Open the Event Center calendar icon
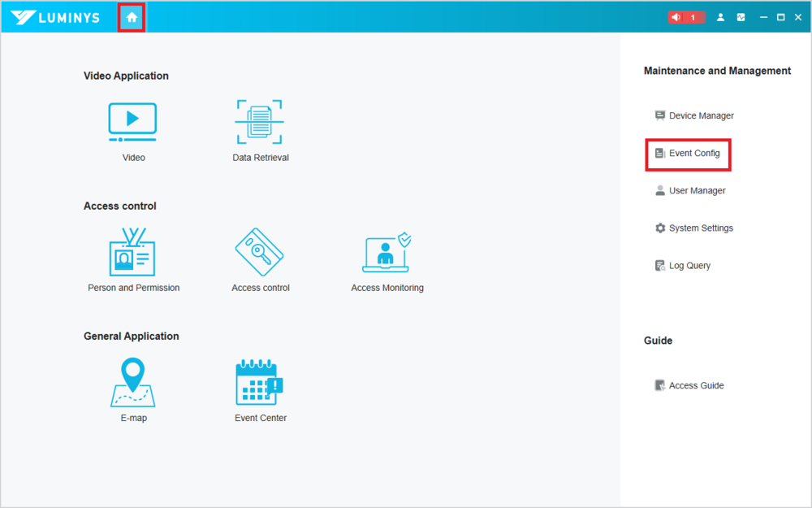The width and height of the screenshot is (812, 508). (259, 383)
